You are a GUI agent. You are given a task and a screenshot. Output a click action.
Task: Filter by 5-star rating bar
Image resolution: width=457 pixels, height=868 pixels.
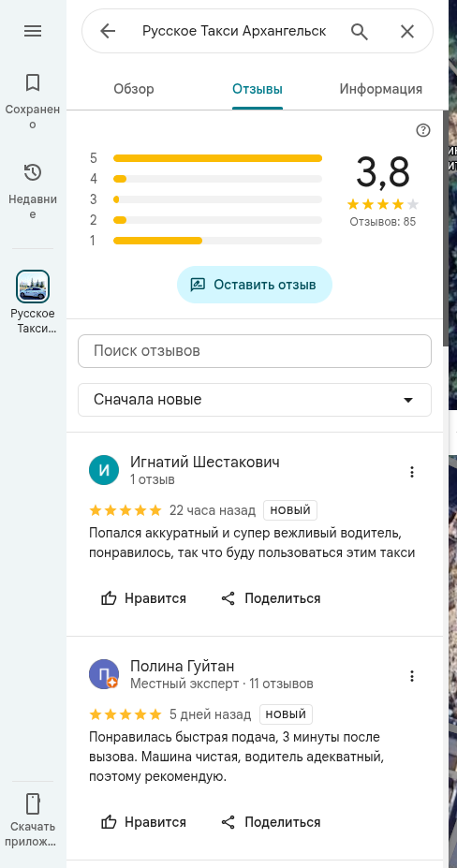[217, 158]
